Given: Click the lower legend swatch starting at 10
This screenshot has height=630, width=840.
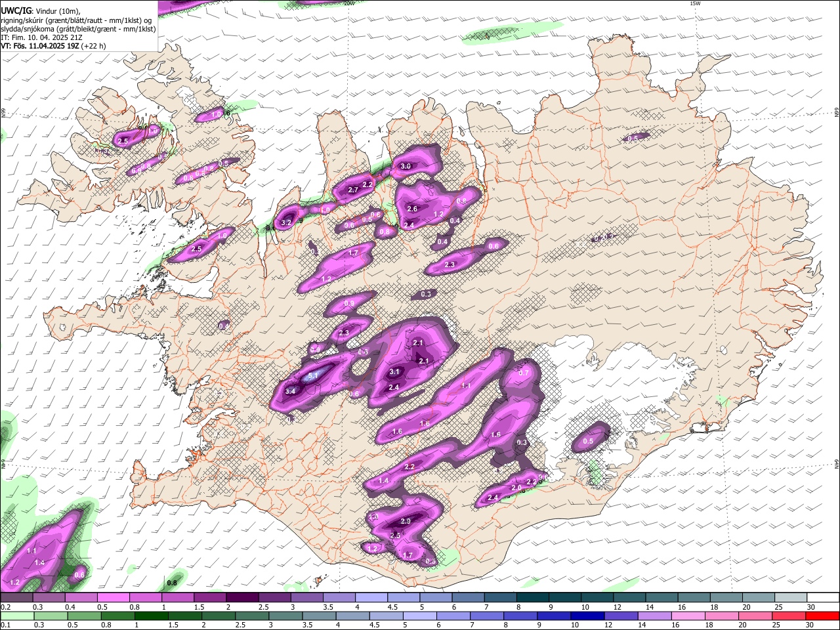Looking at the screenshot, I should [x=587, y=616].
